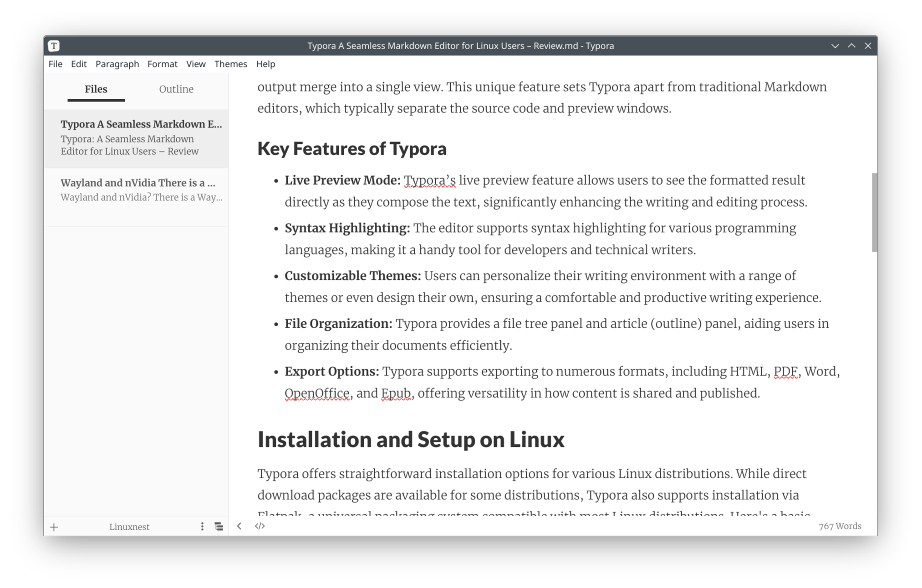Open the Paragraph menu
The width and height of the screenshot is (922, 588).
(x=117, y=64)
